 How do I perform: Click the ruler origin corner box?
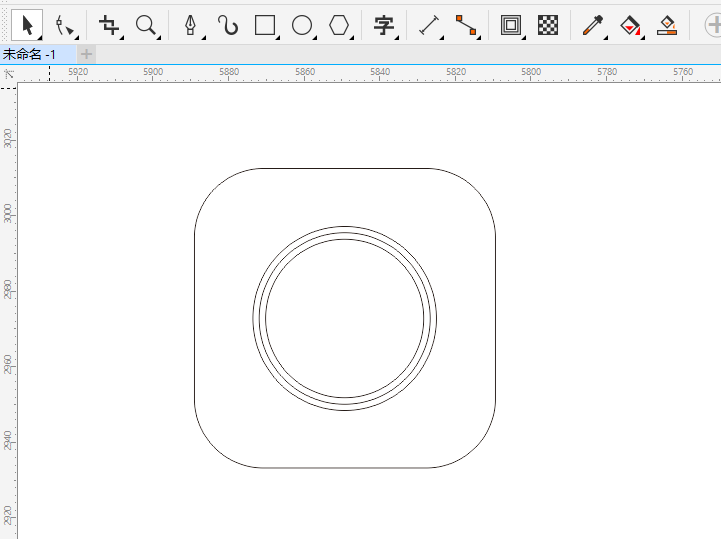click(8, 73)
